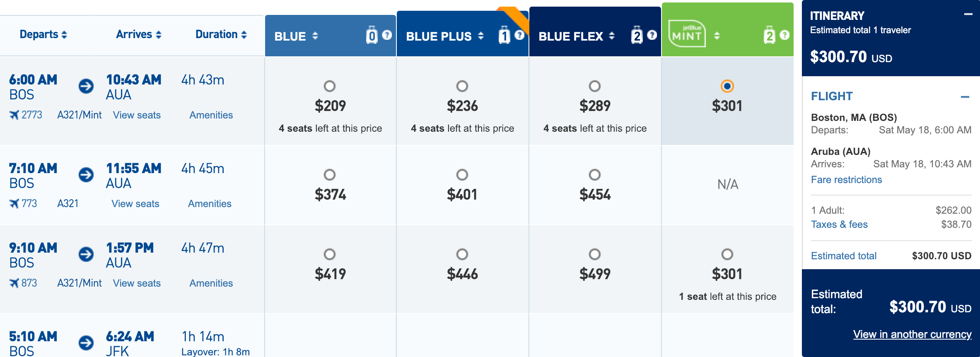Click the Blue Flex baggage allowance icon

(637, 36)
